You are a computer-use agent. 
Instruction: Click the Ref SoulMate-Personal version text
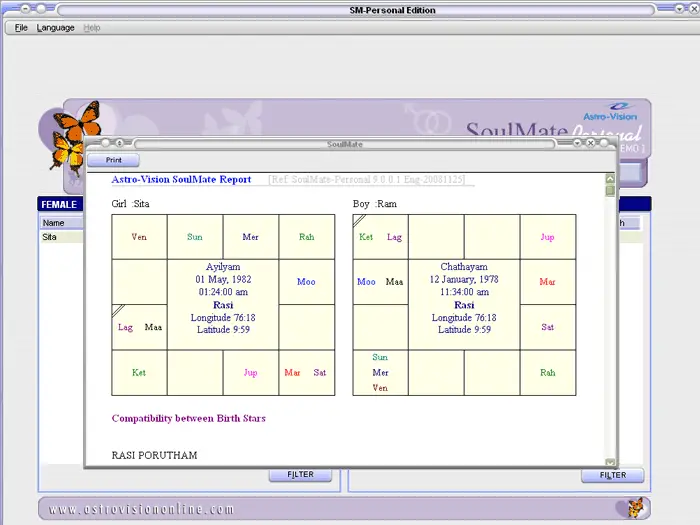point(367,179)
